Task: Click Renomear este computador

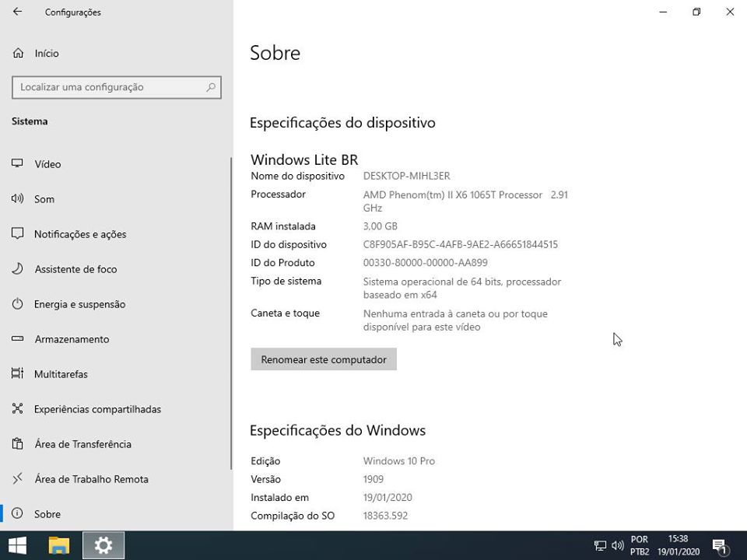Action: [323, 359]
